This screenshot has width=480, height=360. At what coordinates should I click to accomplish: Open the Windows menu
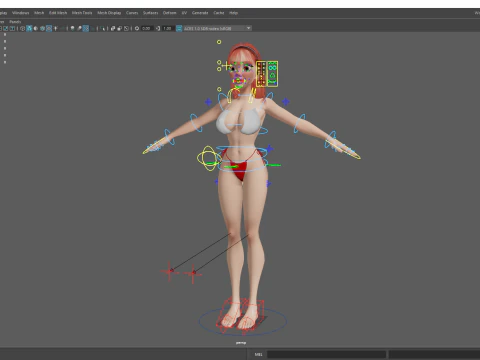point(21,13)
